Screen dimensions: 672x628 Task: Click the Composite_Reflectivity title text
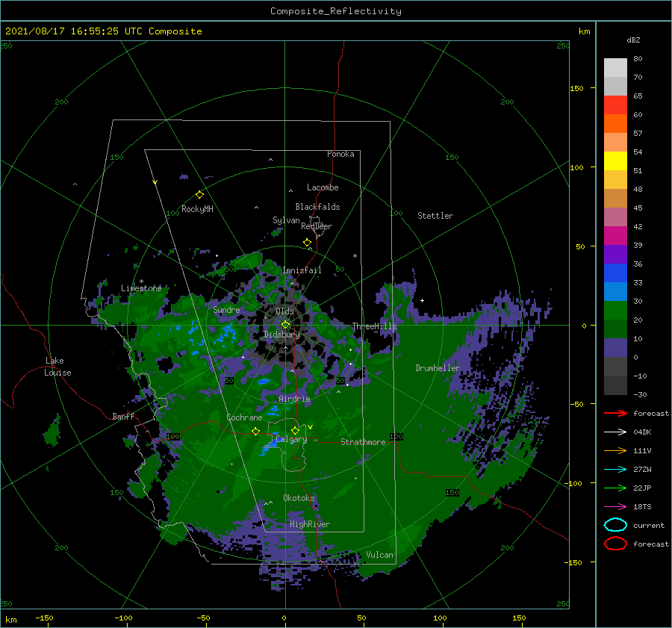tap(335, 11)
